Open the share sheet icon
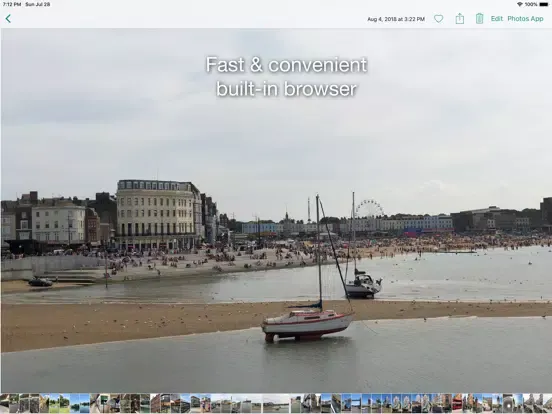This screenshot has height=414, width=552. (459, 19)
